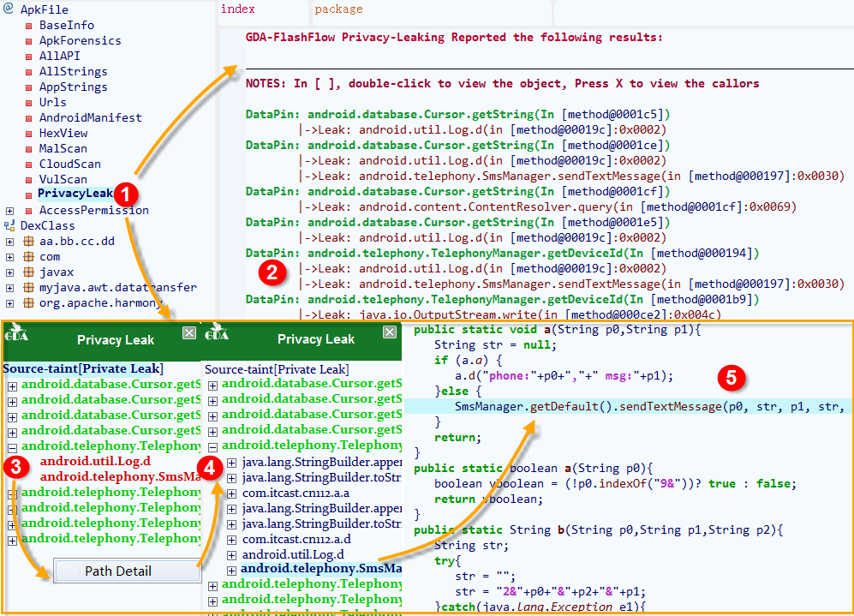Select the highlighted android.telephony.SmsMa path entry
The image size is (854, 616).
click(x=320, y=568)
